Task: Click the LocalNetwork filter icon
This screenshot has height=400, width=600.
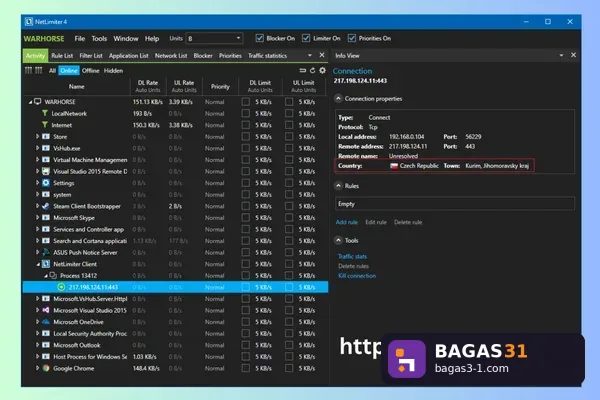Action: click(45, 113)
